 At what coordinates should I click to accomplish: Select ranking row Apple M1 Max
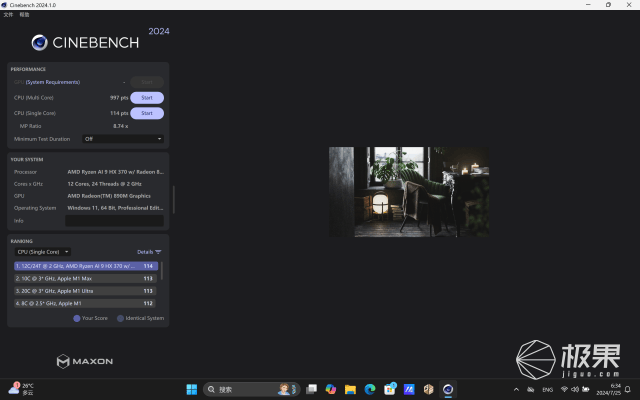85,279
